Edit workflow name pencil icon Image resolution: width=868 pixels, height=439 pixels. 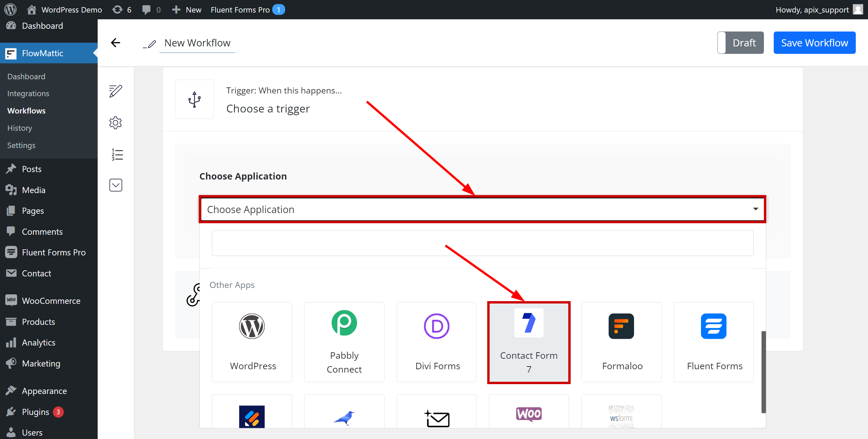pos(150,44)
